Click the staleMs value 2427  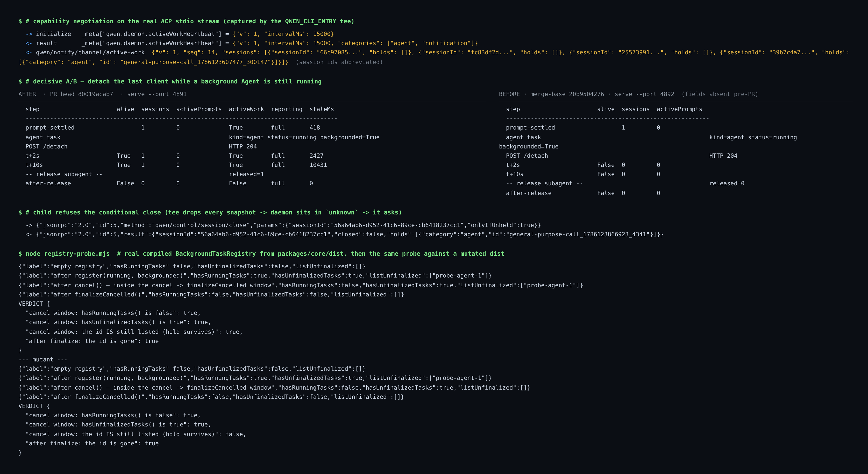tap(317, 155)
